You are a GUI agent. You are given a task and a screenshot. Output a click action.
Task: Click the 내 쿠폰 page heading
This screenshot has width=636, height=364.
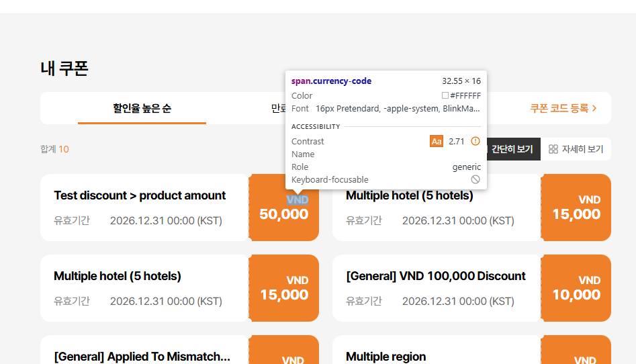pyautogui.click(x=64, y=69)
